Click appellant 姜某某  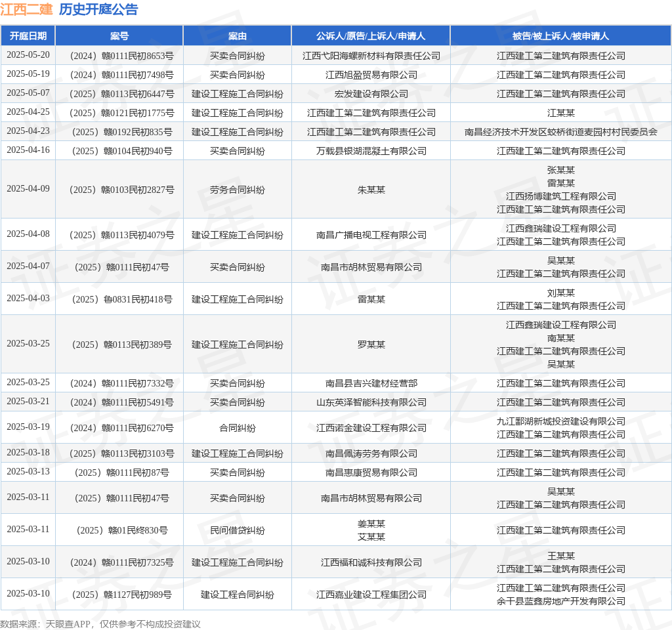(x=371, y=524)
